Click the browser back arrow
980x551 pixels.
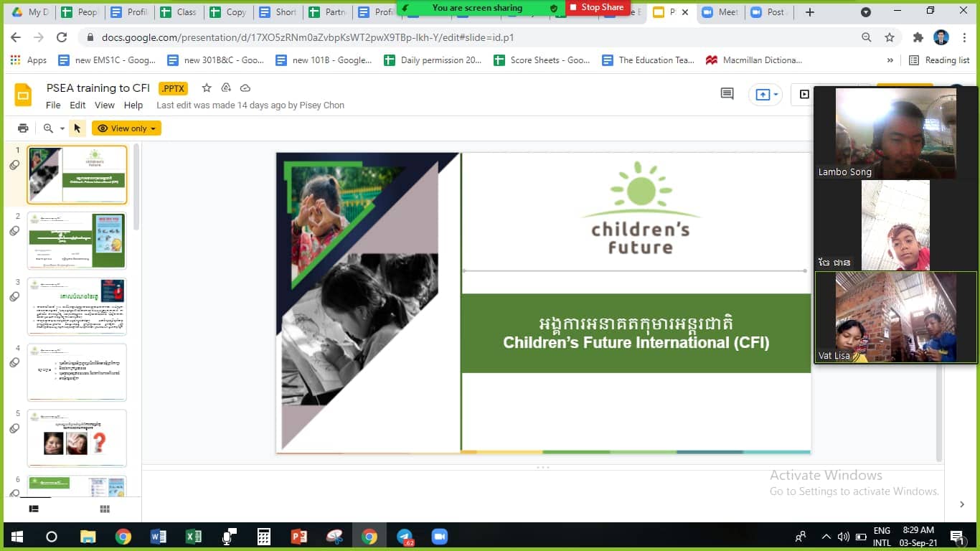coord(16,37)
